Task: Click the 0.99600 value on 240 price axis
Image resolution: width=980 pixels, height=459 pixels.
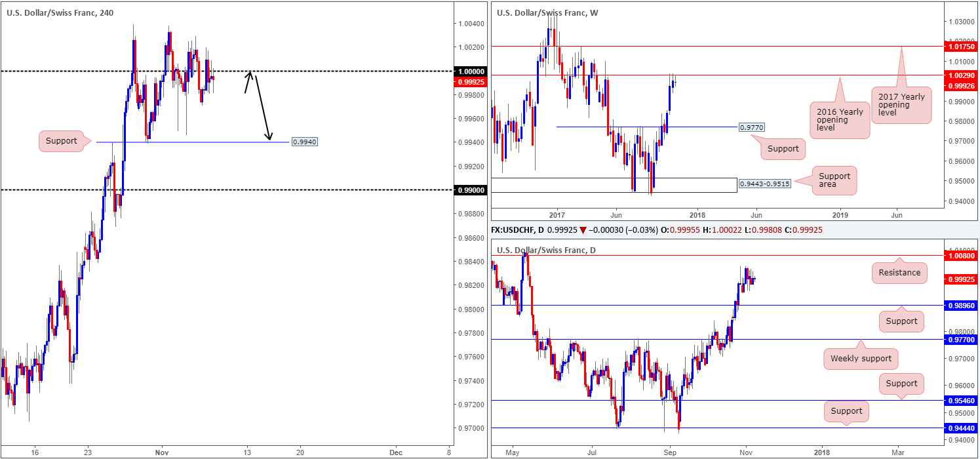Action: pos(470,119)
